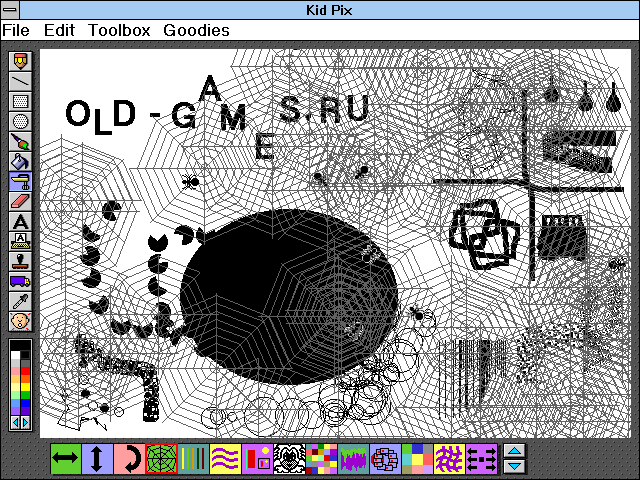Screen dimensions: 640x480
Task: Choose the vertical double-arrow mixer option
Action: point(97,459)
